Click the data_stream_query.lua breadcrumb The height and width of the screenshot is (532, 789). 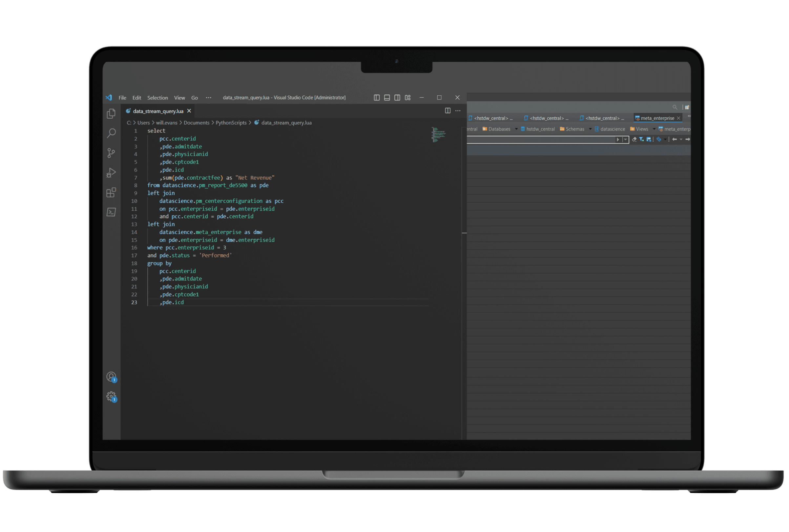[286, 123]
